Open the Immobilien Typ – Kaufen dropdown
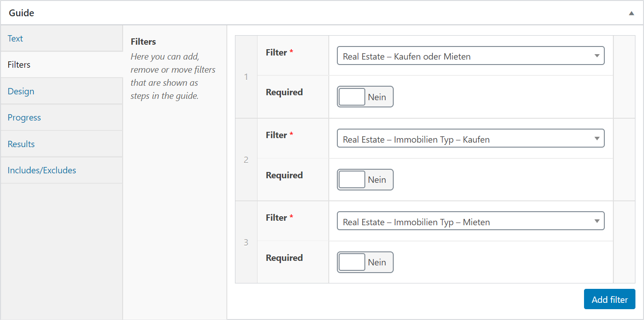The height and width of the screenshot is (320, 644). coord(470,139)
